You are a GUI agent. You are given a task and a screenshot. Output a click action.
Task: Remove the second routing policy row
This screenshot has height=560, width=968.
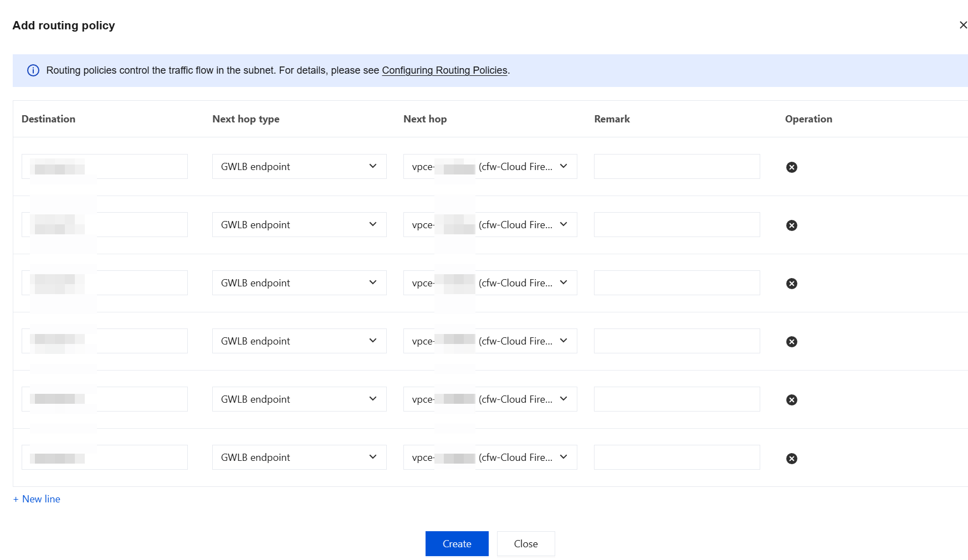pos(791,225)
